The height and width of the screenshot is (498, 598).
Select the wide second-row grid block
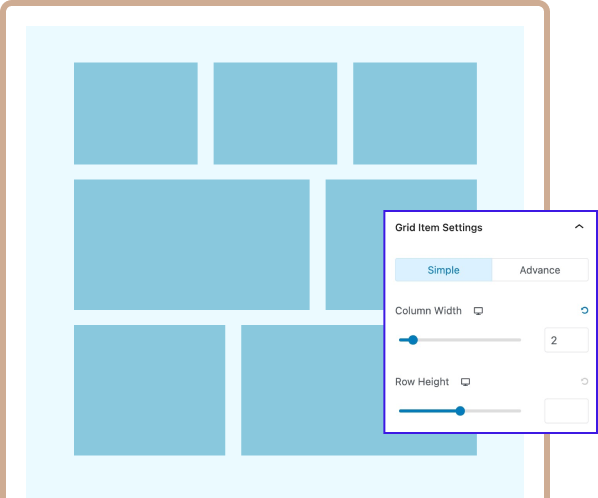pos(192,244)
